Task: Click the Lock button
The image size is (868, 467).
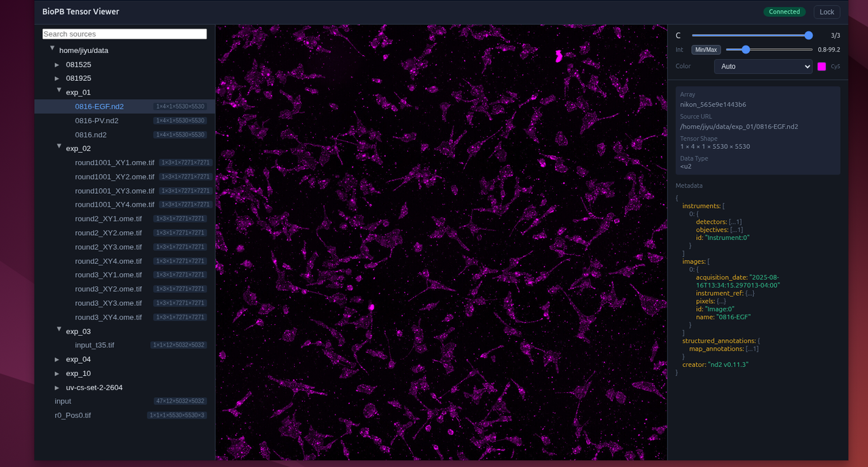Action: [827, 12]
